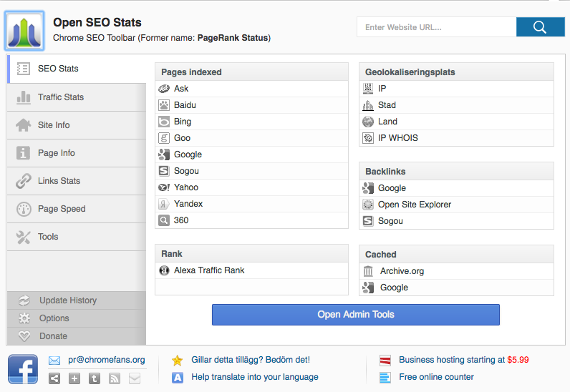Click the Gillar detta tillägg rating link

251,360
